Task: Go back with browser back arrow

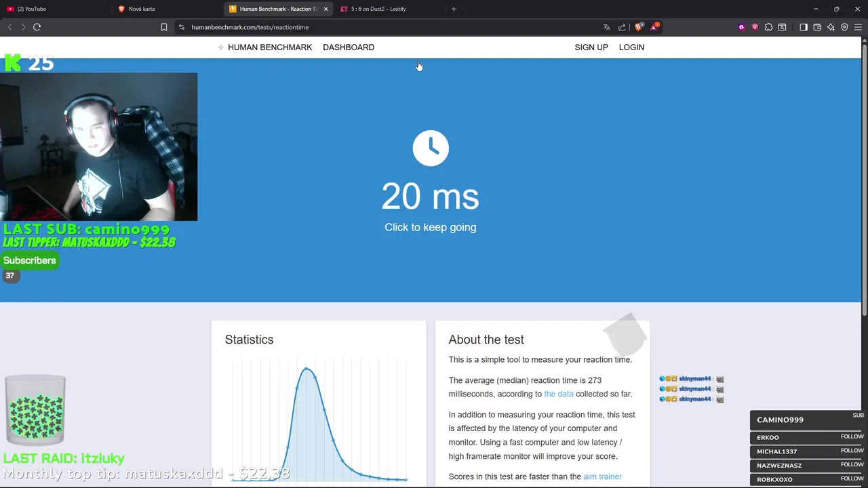Action: (x=9, y=27)
